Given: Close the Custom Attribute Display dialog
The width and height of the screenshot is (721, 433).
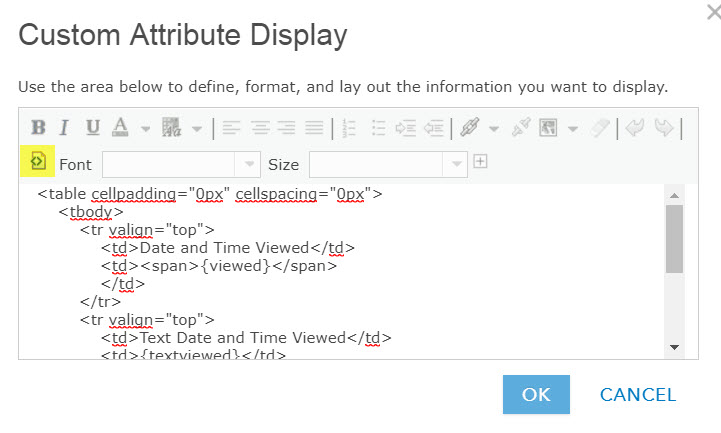Looking at the screenshot, I should click(714, 11).
